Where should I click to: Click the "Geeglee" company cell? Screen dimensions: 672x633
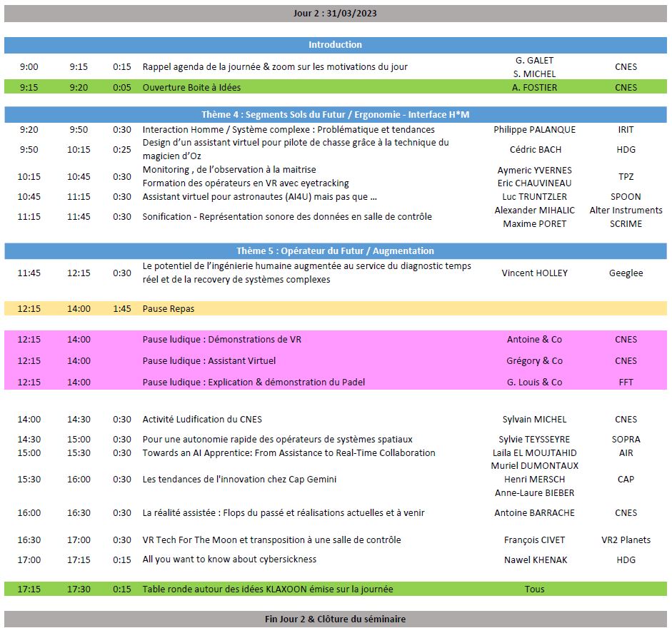tap(626, 273)
